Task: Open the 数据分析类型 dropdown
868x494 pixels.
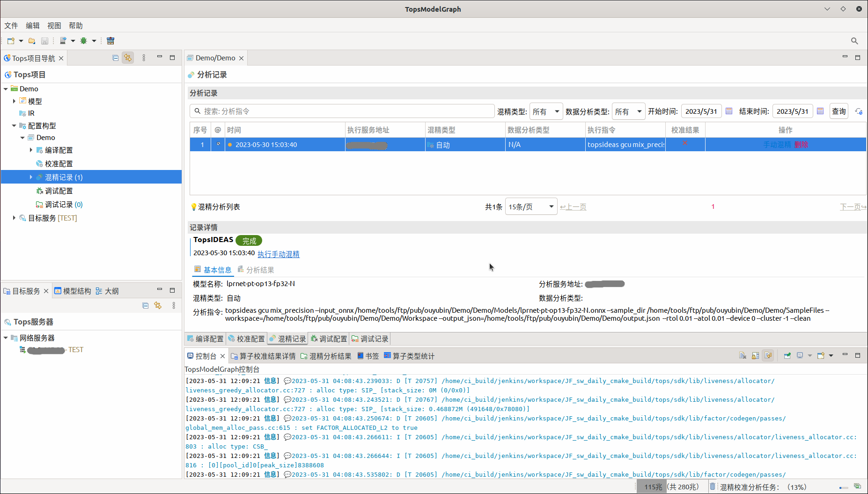Action: (628, 111)
